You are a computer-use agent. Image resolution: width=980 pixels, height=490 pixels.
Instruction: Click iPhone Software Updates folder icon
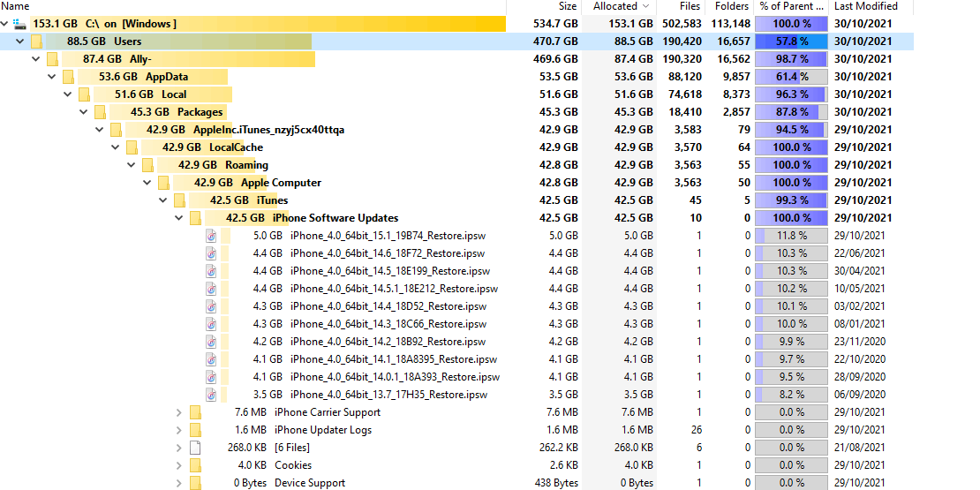point(196,218)
